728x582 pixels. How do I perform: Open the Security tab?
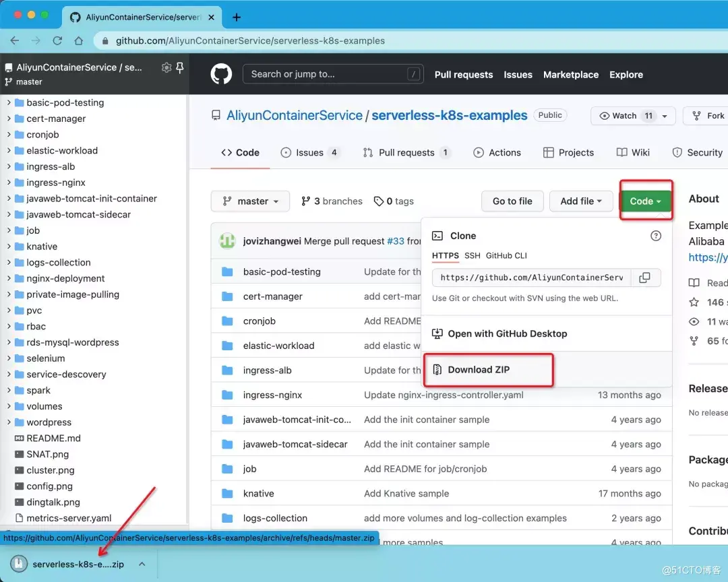point(698,153)
